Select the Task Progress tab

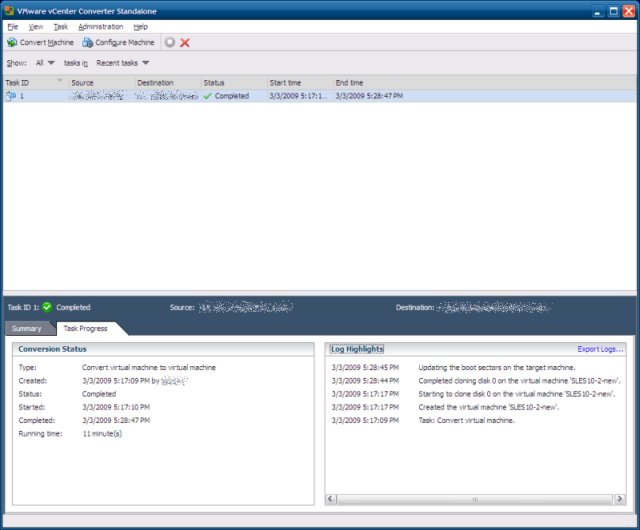coord(86,328)
